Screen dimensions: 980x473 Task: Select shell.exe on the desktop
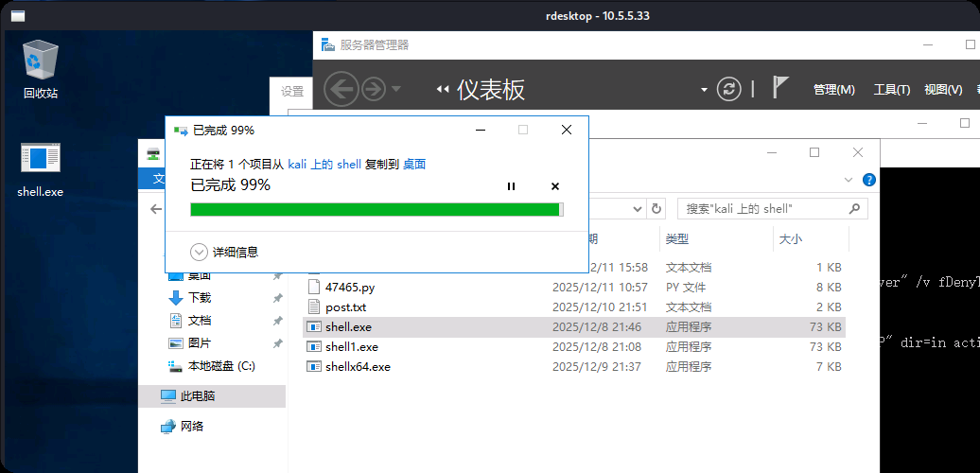pos(41,170)
